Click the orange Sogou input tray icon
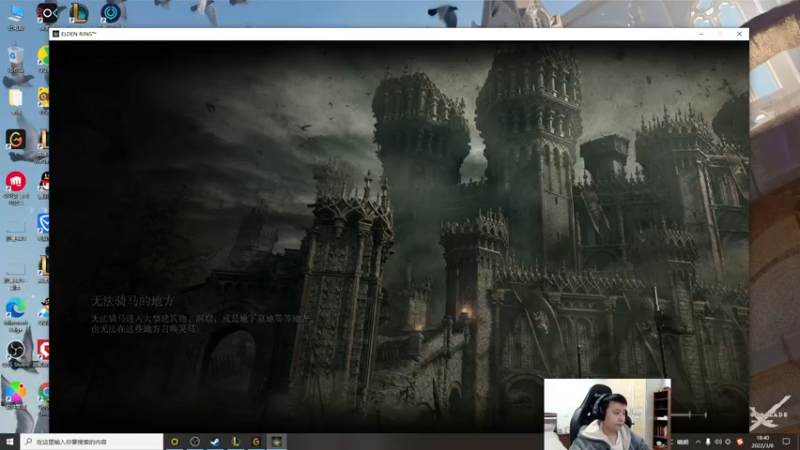 click(740, 442)
